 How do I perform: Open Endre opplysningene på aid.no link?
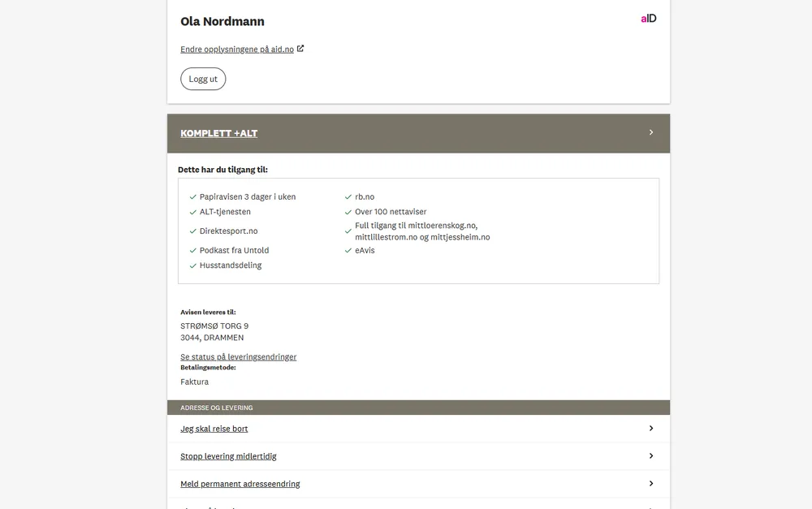[236, 50]
